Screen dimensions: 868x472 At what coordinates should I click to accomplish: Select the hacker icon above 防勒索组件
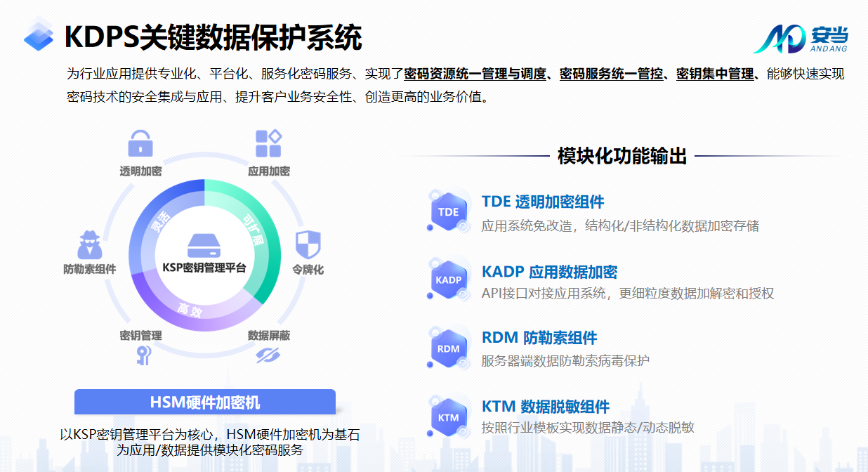tap(89, 244)
